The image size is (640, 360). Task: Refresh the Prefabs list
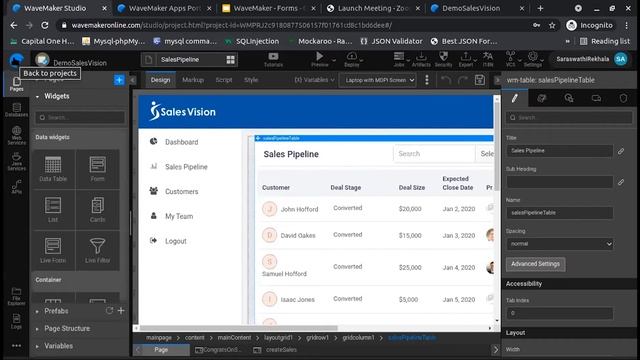(109, 311)
